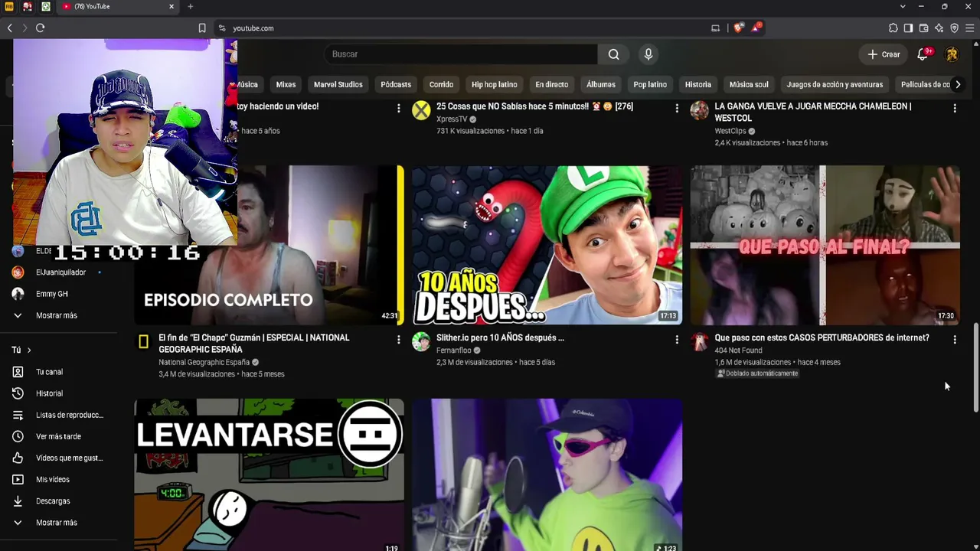
Task: Filter by the Pódcasts chip
Action: coord(396,84)
